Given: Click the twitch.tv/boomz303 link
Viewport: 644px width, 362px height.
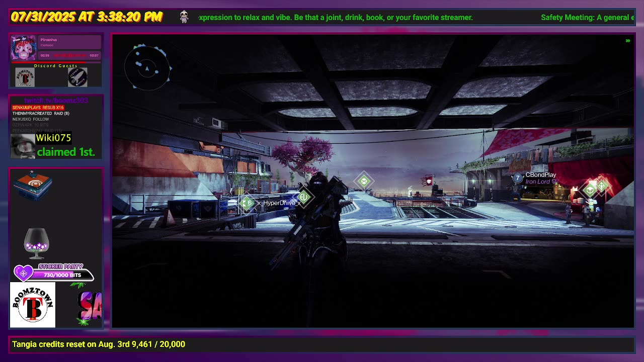Looking at the screenshot, I should coord(56,101).
